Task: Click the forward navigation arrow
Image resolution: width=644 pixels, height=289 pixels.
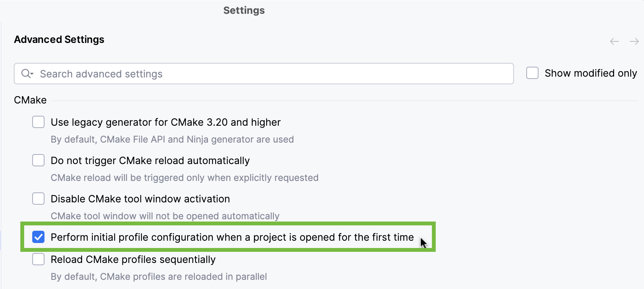Action: coord(635,41)
